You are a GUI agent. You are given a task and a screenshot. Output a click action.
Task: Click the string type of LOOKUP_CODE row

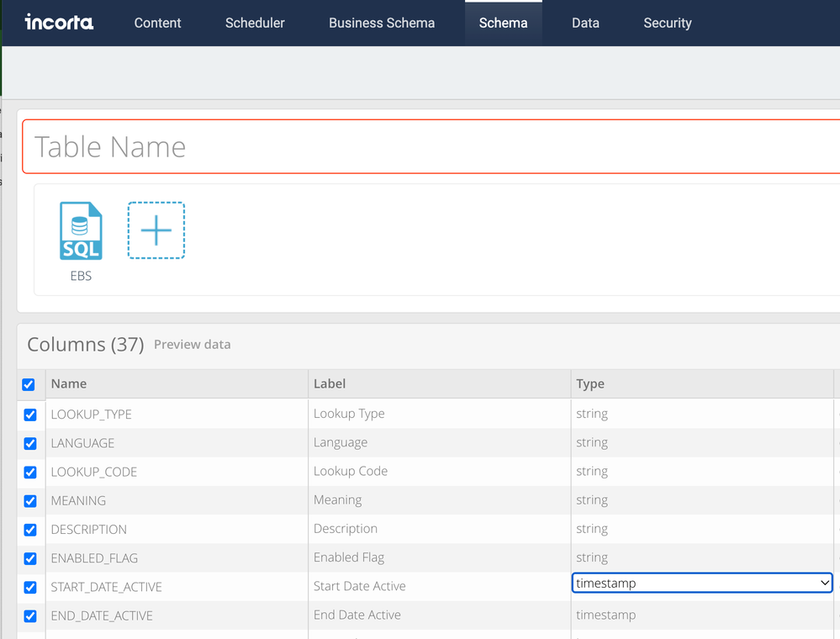(592, 471)
